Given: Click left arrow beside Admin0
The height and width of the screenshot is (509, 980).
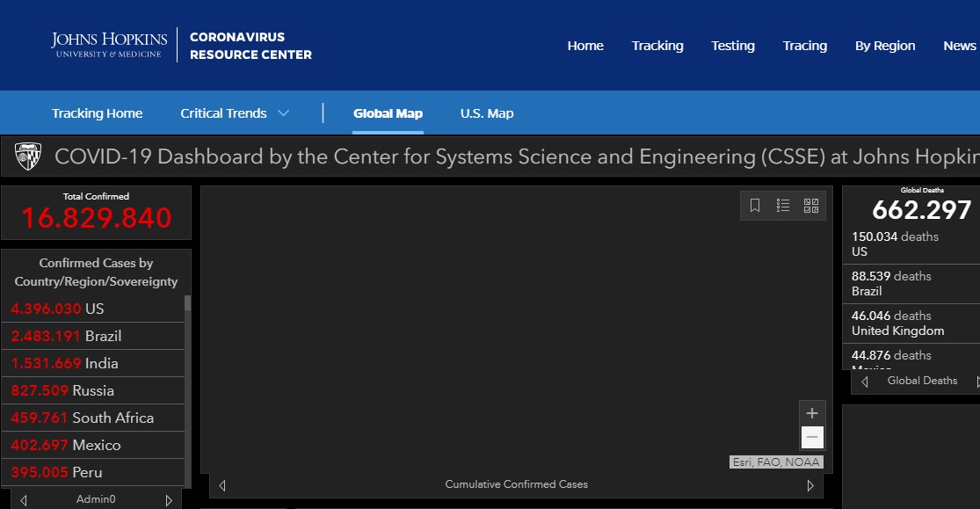Looking at the screenshot, I should tap(24, 500).
